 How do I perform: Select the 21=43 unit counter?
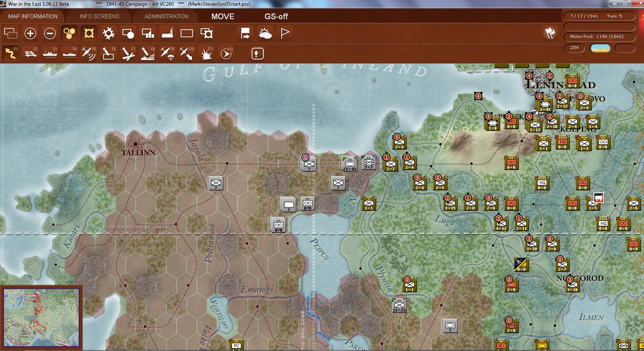click(350, 163)
